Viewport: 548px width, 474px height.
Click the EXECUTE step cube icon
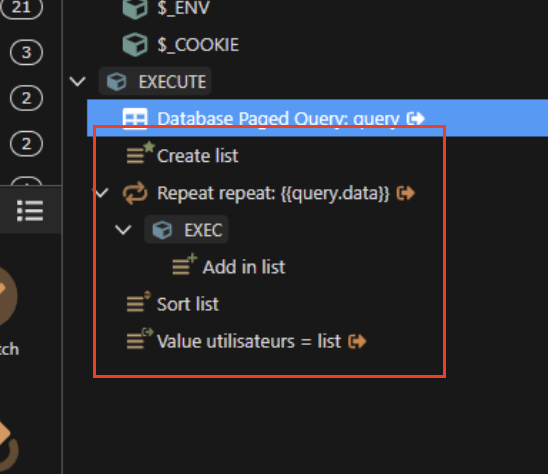tap(116, 82)
